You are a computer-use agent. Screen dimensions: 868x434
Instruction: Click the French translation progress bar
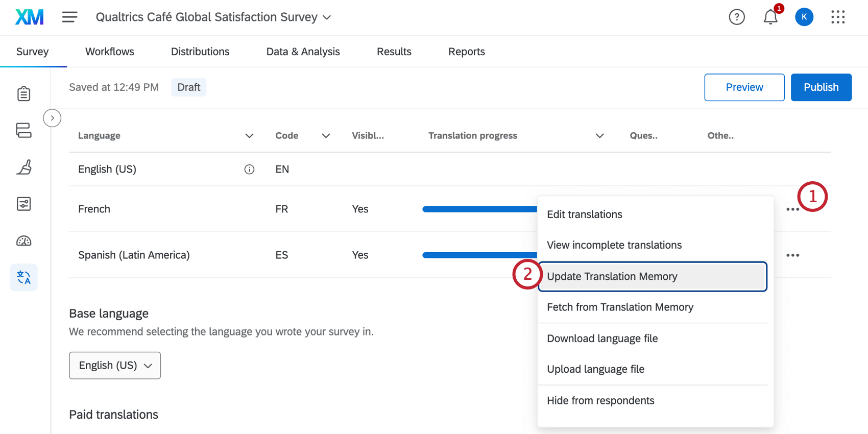479,209
